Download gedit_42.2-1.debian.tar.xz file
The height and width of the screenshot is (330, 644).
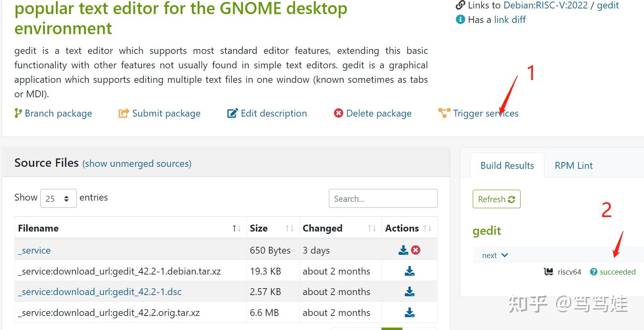pyautogui.click(x=410, y=271)
